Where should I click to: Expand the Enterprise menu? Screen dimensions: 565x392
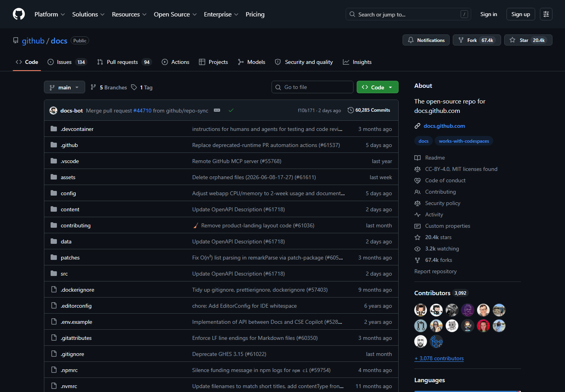tap(221, 14)
